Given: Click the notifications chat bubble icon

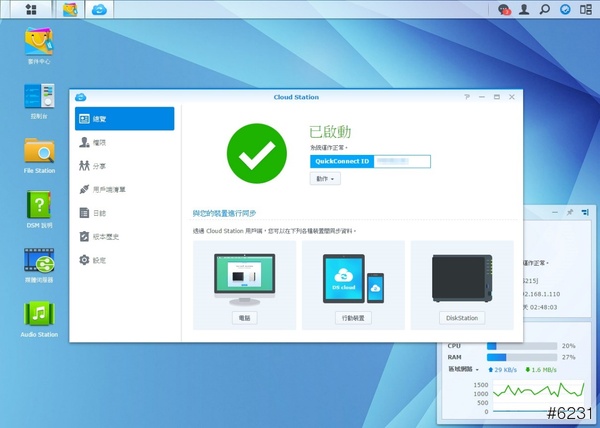Looking at the screenshot, I should [505, 9].
